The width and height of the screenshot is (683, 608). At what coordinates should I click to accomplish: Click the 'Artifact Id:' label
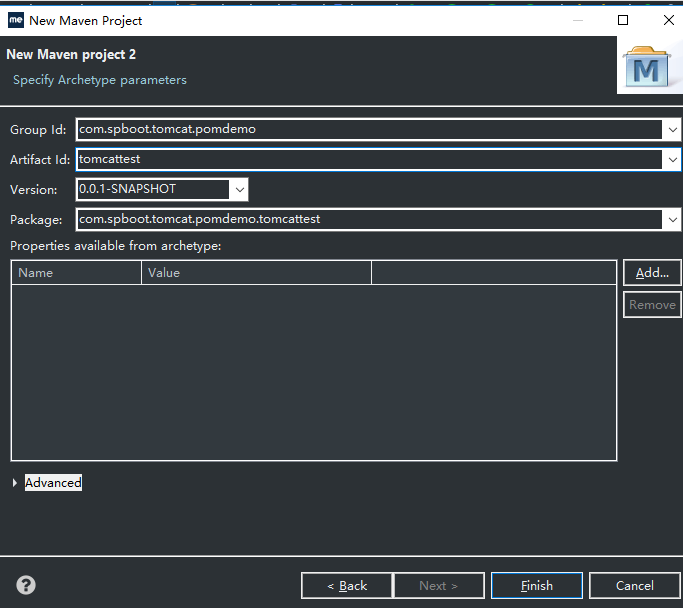click(40, 160)
